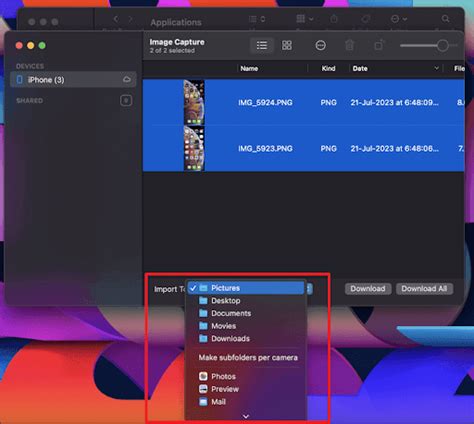
Task: Show more items via menu down chevron
Action: (x=246, y=416)
